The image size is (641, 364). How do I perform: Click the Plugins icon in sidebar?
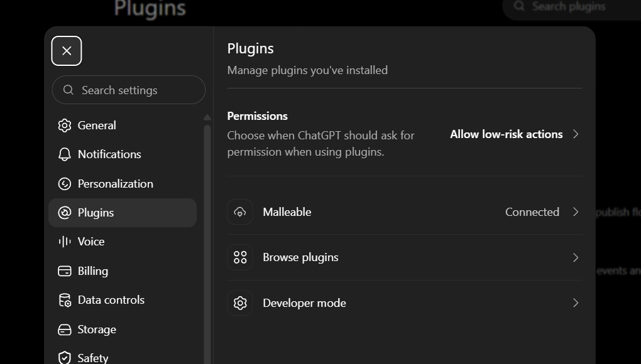65,213
